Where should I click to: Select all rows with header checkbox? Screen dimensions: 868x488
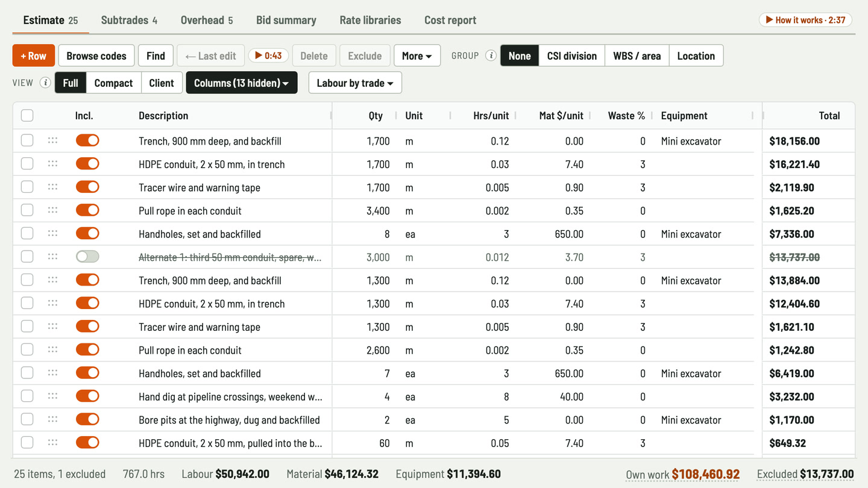point(27,116)
